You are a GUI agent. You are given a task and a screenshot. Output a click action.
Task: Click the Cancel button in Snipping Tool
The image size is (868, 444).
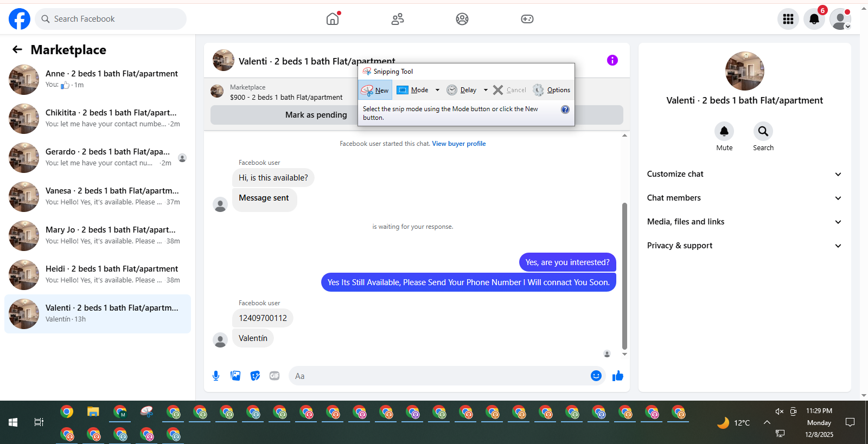click(509, 90)
